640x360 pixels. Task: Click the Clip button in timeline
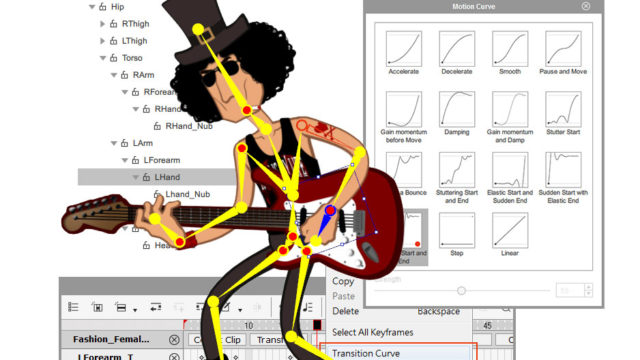[x=216, y=340]
